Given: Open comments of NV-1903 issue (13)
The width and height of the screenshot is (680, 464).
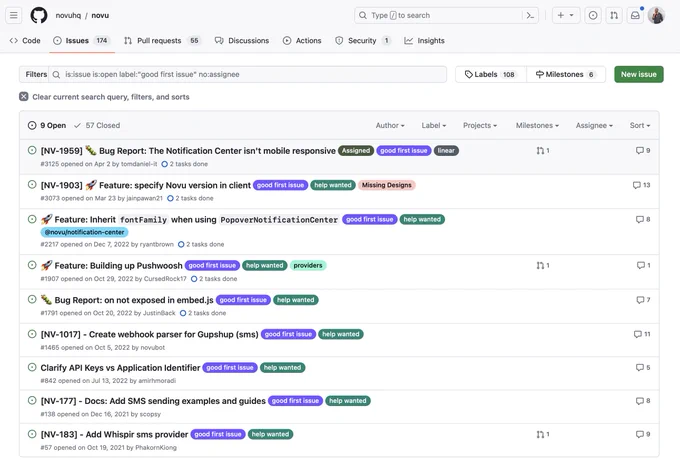Looking at the screenshot, I should point(641,185).
